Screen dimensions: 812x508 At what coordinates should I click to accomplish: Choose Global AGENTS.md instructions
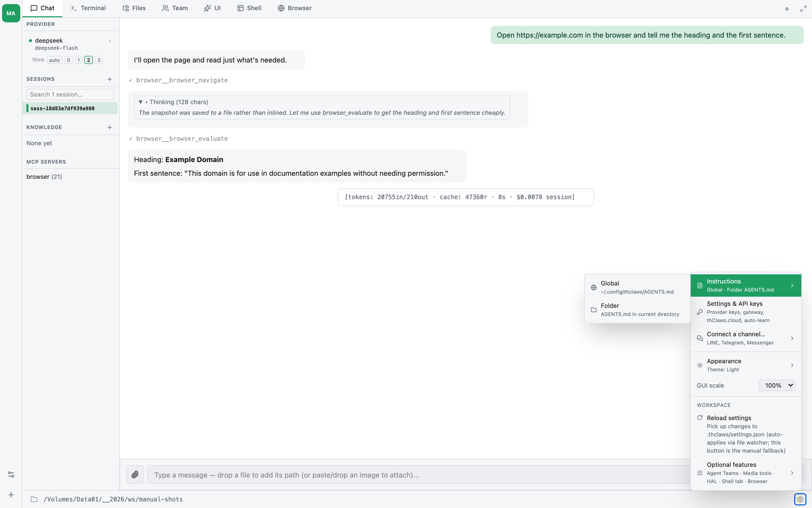[x=637, y=288]
